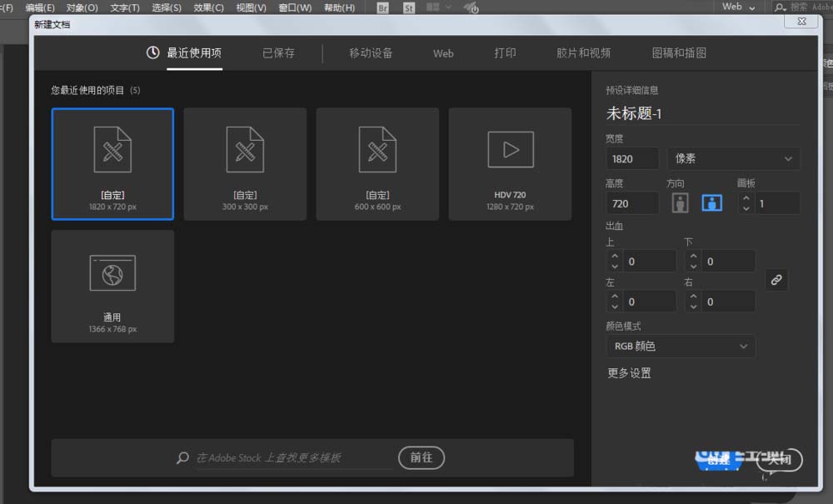This screenshot has height=504, width=833.
Task: Decrease the 画板 artboard count
Action: pos(746,208)
